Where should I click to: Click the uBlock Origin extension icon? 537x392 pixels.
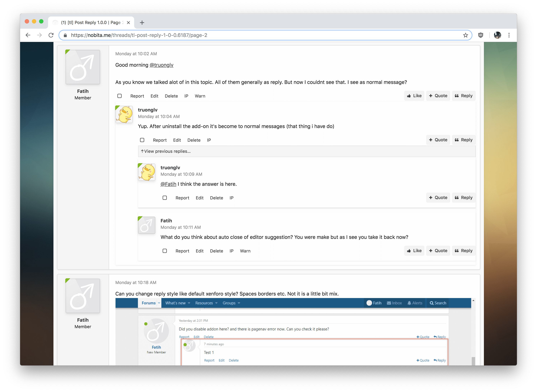(481, 35)
